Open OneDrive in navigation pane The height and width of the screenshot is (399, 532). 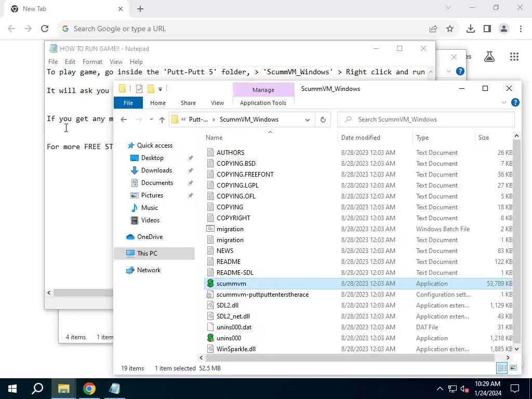click(149, 237)
